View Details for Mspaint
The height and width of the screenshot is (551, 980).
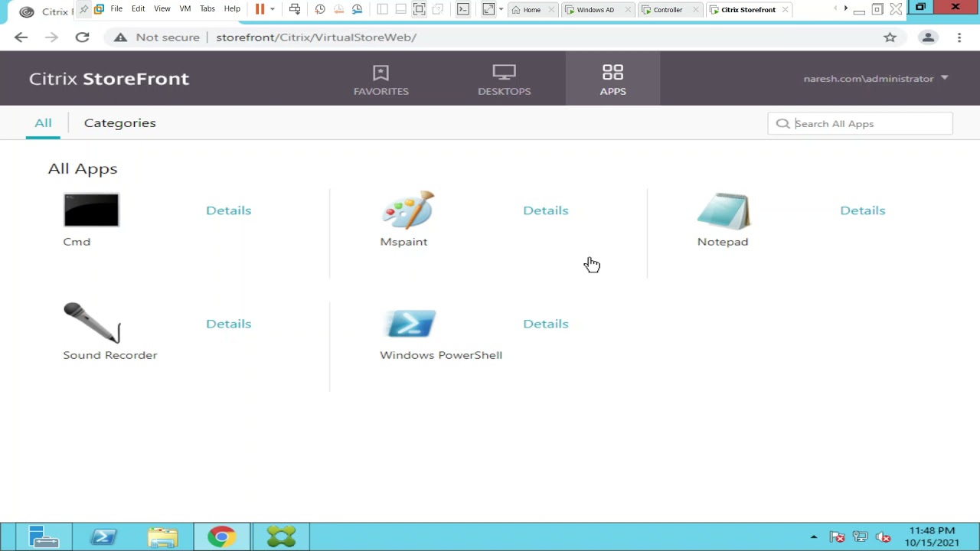545,210
